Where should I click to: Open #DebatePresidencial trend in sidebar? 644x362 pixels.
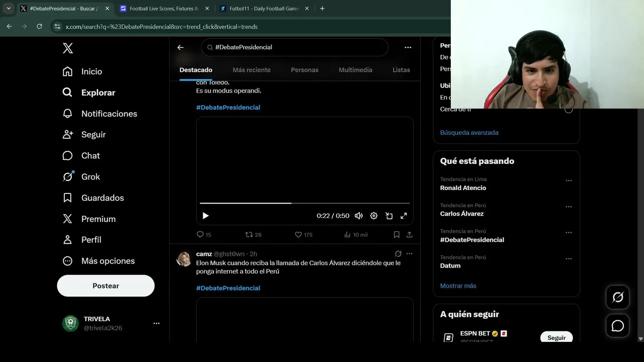click(472, 240)
